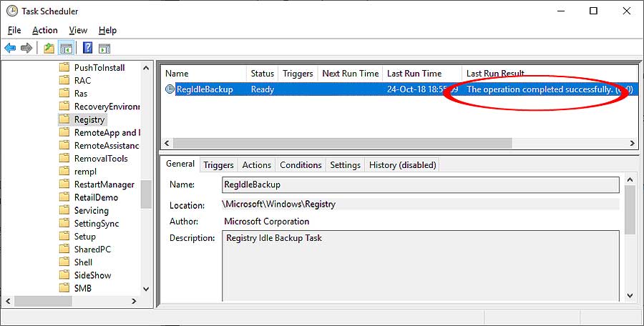Click the tree pane scroll right arrow
The height and width of the screenshot is (326, 644).
click(x=134, y=301)
